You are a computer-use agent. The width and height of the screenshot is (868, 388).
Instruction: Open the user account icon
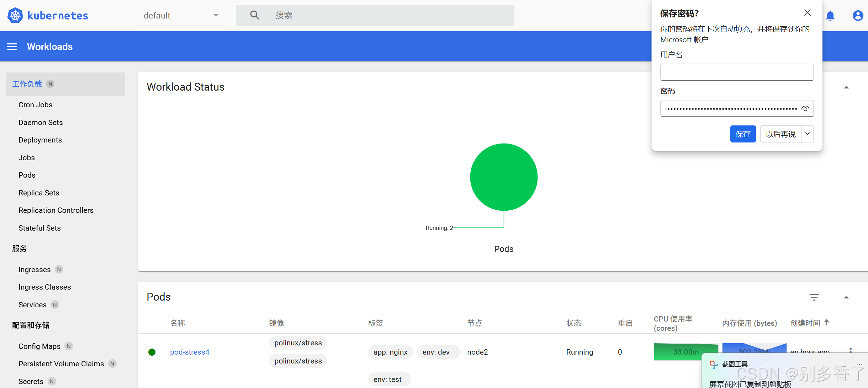tap(858, 16)
